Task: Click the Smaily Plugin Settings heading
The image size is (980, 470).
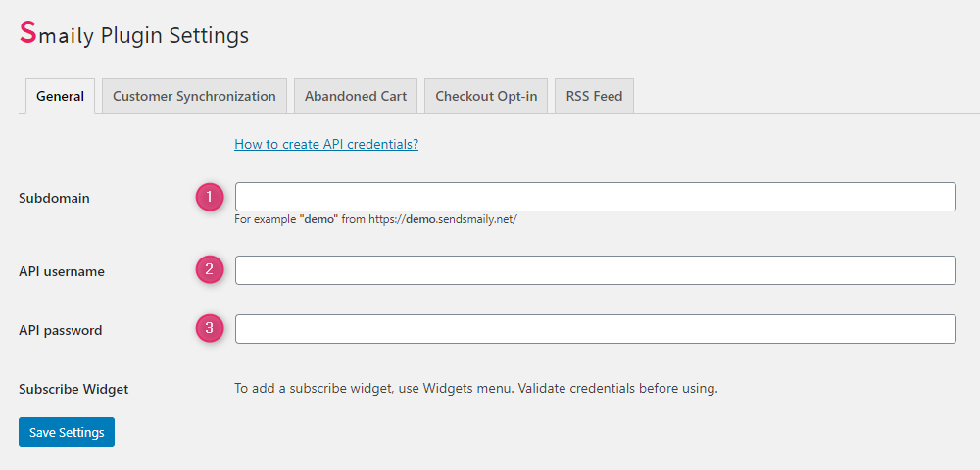Action: click(x=133, y=34)
